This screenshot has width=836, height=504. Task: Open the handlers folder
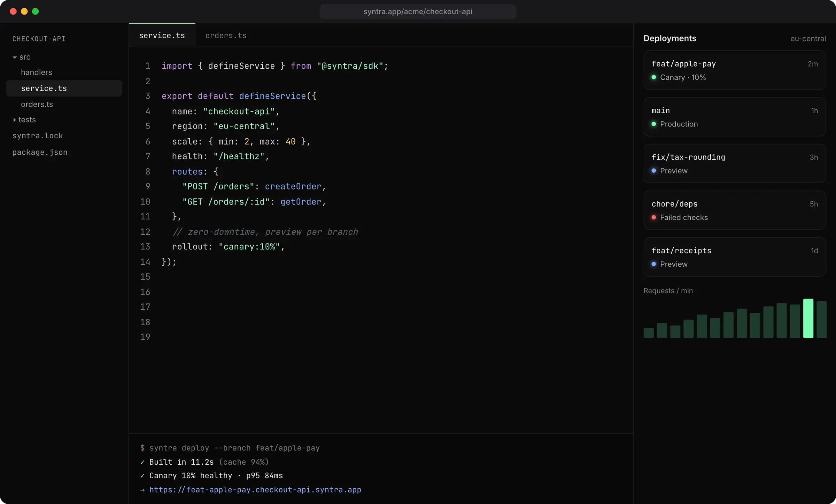(x=37, y=72)
